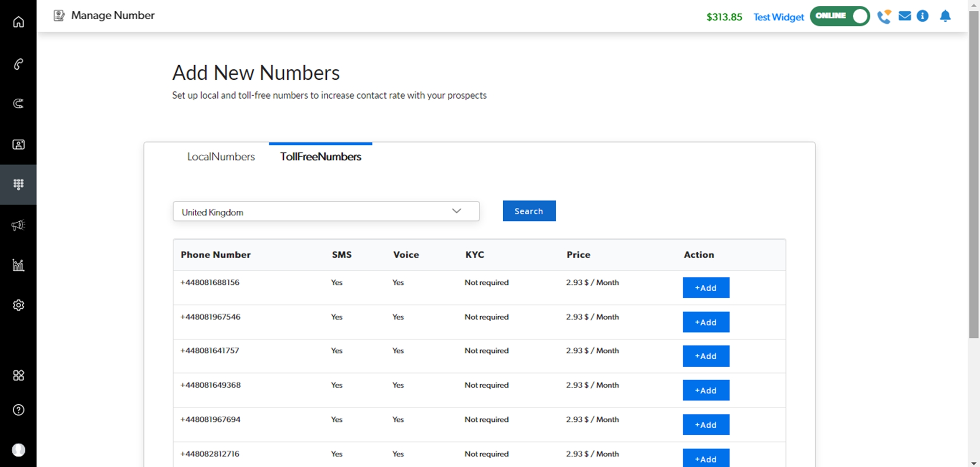Switch to the LocalNumbers tab

(221, 157)
